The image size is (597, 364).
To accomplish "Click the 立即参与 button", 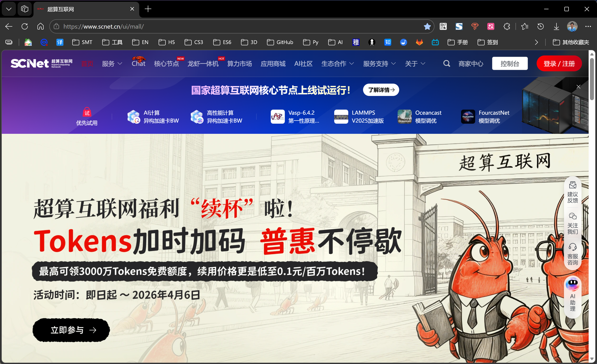I will [x=71, y=330].
